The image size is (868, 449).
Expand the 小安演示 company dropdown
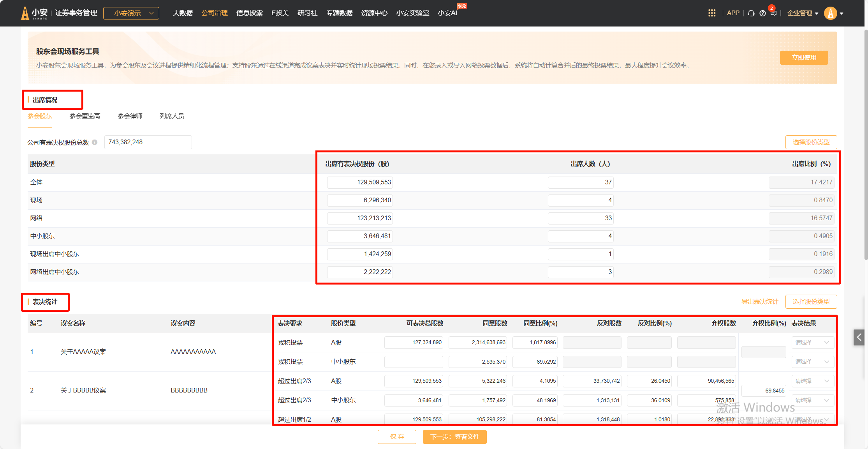click(x=131, y=13)
